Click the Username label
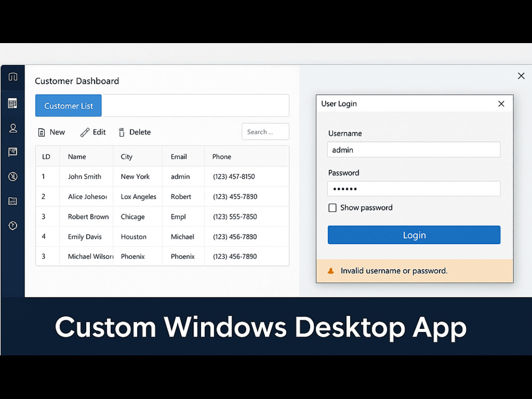The image size is (532, 399). (345, 134)
